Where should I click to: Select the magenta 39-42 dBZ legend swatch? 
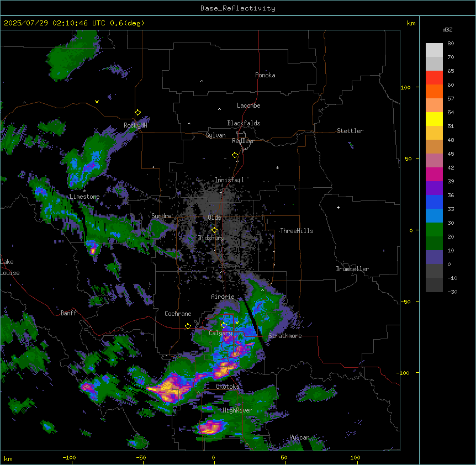(434, 175)
